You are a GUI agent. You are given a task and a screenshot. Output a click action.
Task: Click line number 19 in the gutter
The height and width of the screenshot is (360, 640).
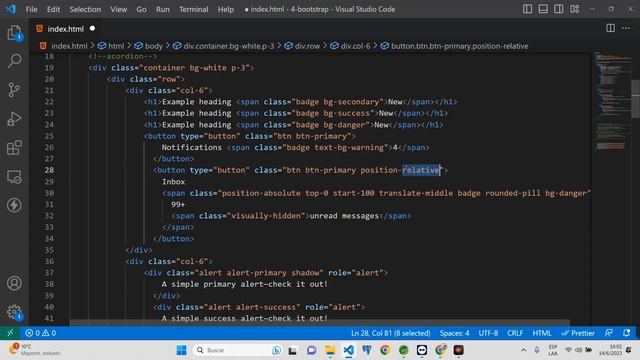point(49,68)
